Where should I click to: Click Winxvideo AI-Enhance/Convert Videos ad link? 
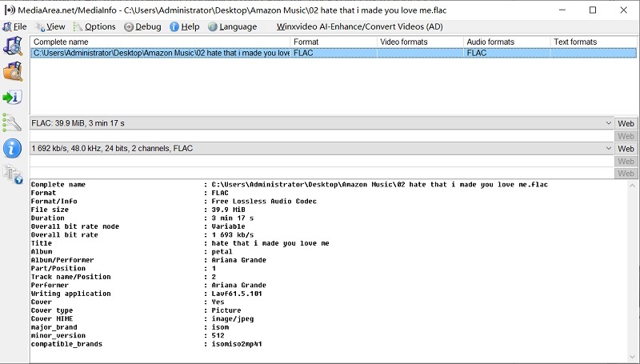(359, 27)
